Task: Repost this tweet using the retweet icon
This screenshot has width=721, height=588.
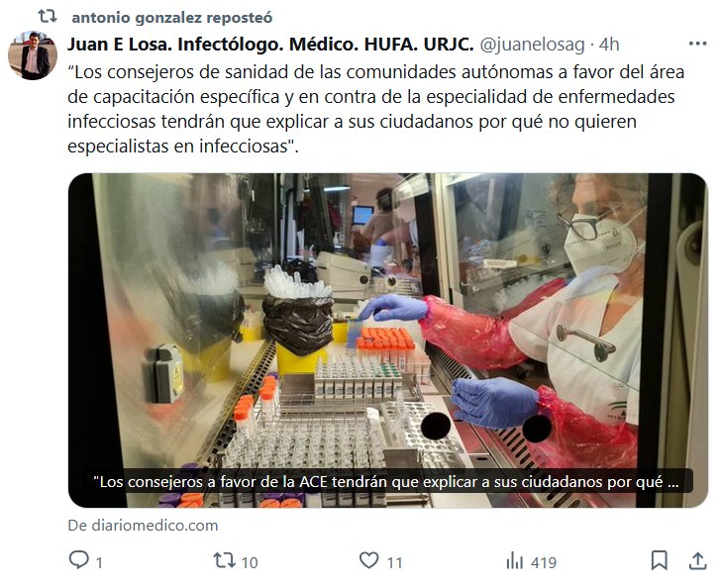Action: (225, 560)
